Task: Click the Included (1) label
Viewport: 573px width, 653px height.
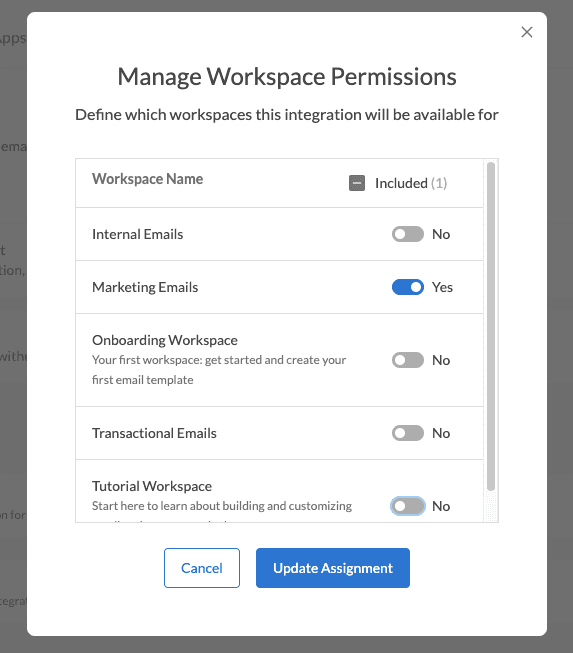Action: coord(411,183)
